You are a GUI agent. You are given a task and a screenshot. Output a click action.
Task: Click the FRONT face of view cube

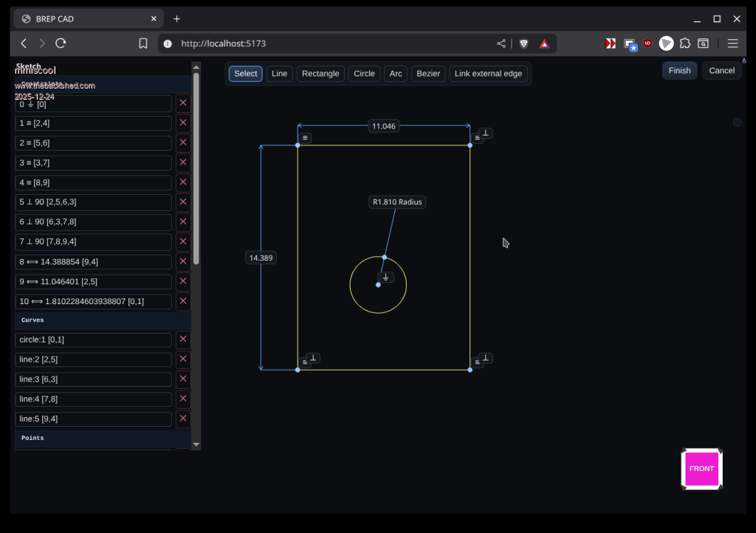(x=701, y=469)
